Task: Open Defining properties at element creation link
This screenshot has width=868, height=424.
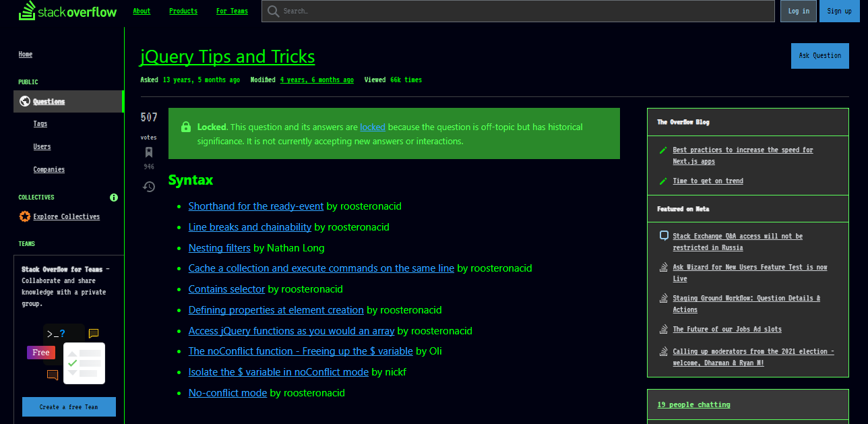Action: coord(276,310)
